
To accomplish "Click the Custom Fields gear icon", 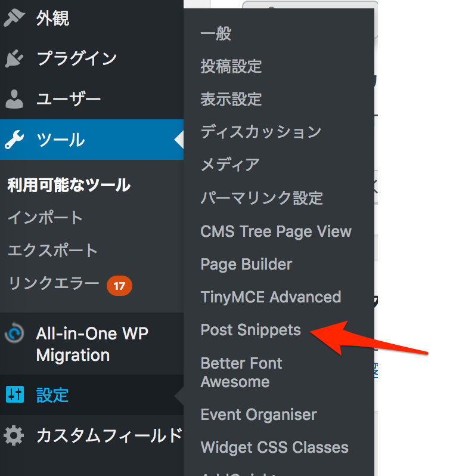I will click(x=14, y=435).
